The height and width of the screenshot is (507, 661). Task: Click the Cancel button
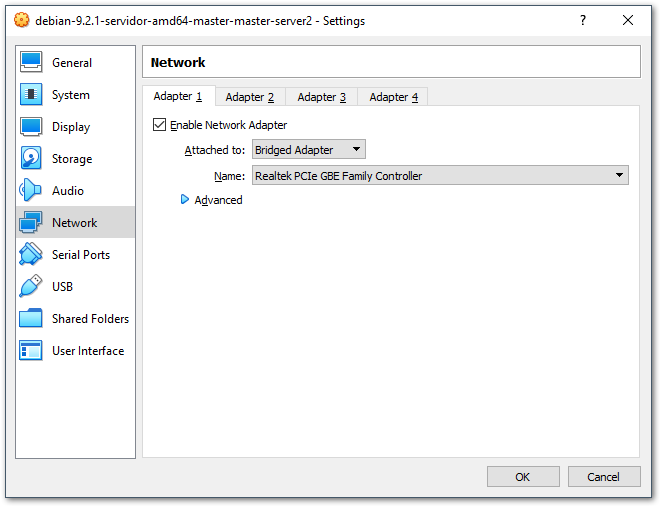tap(603, 477)
